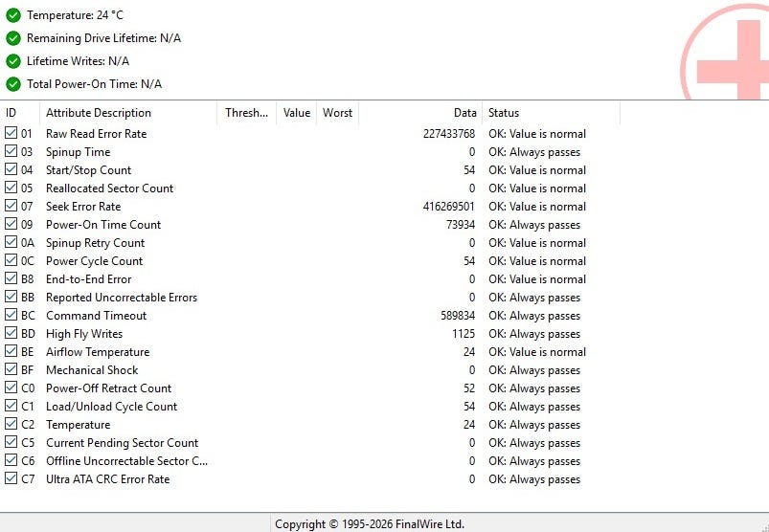Uncheck the 0A Spinup Retry Count checkbox
The height and width of the screenshot is (532, 769).
pyautogui.click(x=11, y=242)
